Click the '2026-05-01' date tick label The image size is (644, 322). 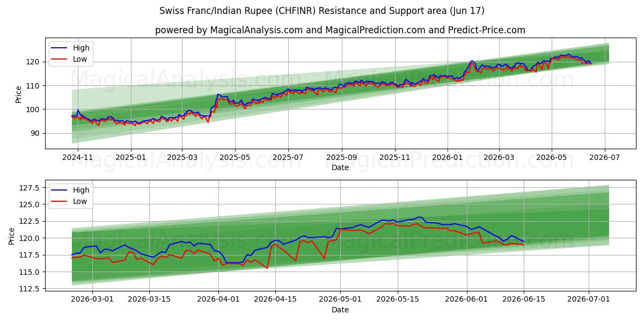[x=340, y=300]
